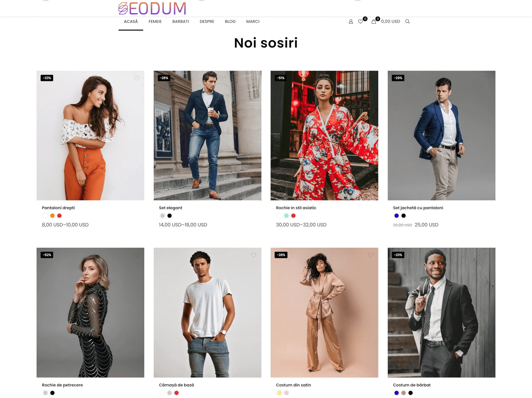Screen dimensions: 532x398
Task: Open the Costum de bărbat product link
Action: coord(412,385)
